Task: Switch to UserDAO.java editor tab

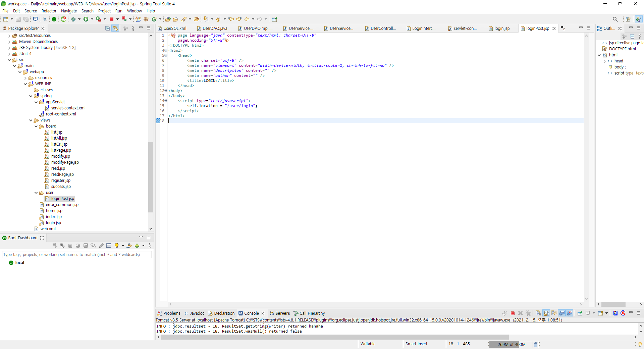Action: tap(212, 29)
